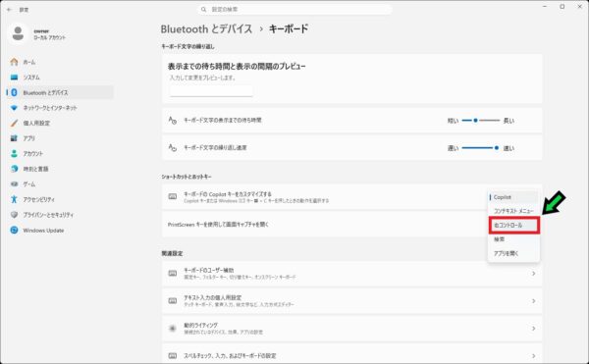589x364 pixels.
Task: Click the keyboard delay row icon
Action: tap(173, 121)
